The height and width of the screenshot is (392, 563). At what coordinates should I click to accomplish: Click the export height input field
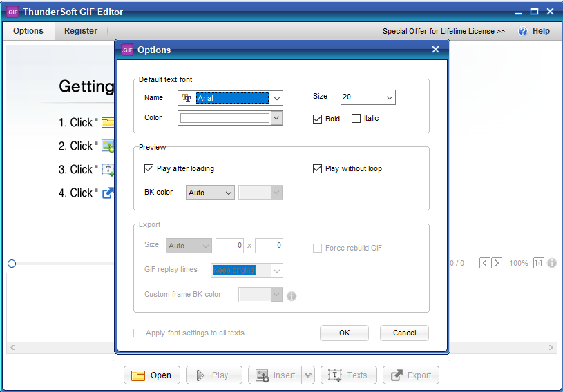(x=269, y=246)
